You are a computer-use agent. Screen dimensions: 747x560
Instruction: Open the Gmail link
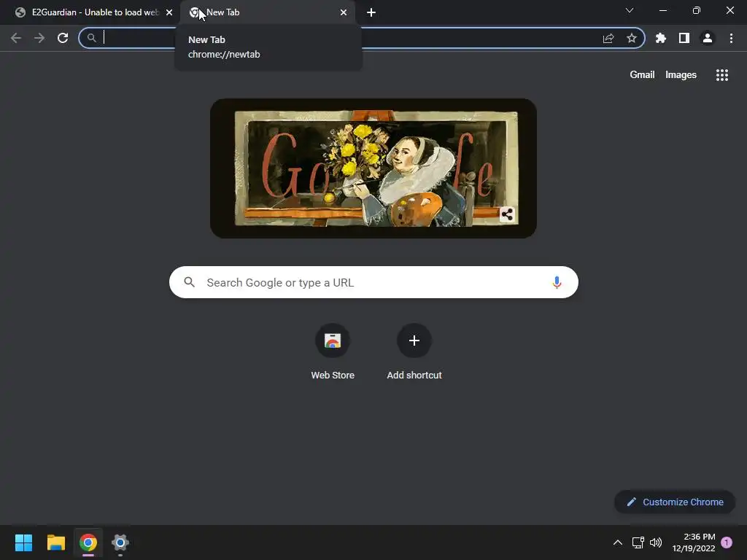[642, 75]
